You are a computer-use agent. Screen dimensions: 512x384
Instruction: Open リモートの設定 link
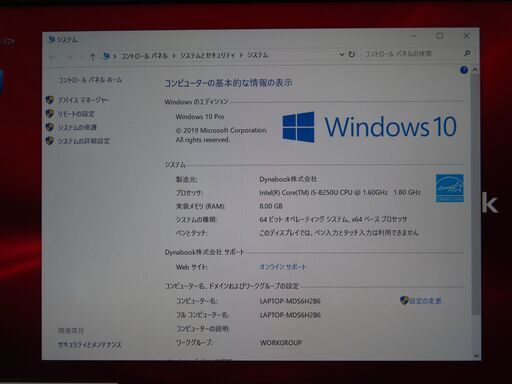tap(76, 114)
